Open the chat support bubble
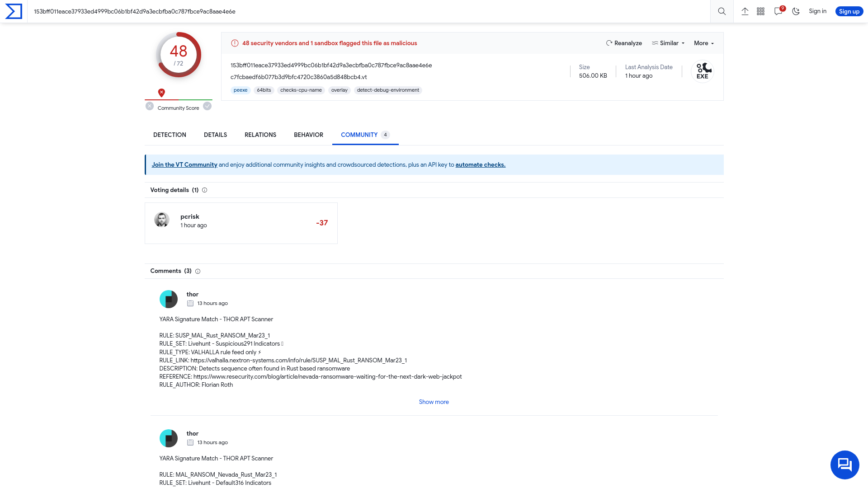The width and height of the screenshot is (868, 488). pyautogui.click(x=844, y=465)
